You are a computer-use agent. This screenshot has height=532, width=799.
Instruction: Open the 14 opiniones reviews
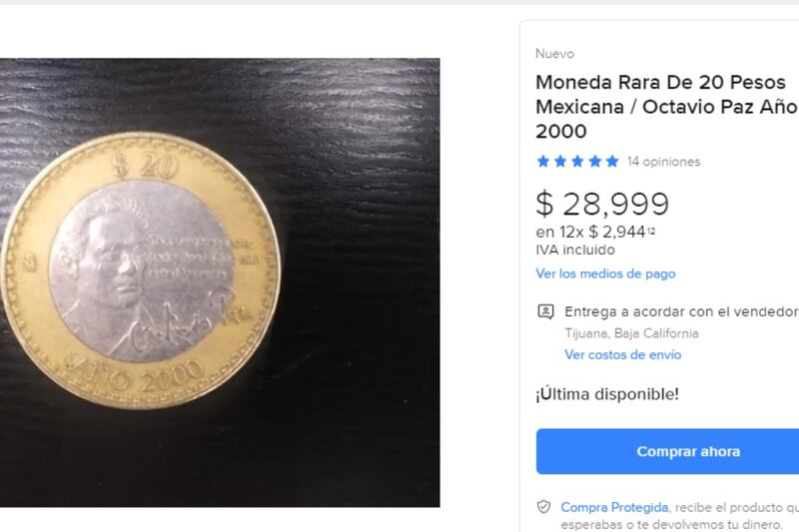663,162
